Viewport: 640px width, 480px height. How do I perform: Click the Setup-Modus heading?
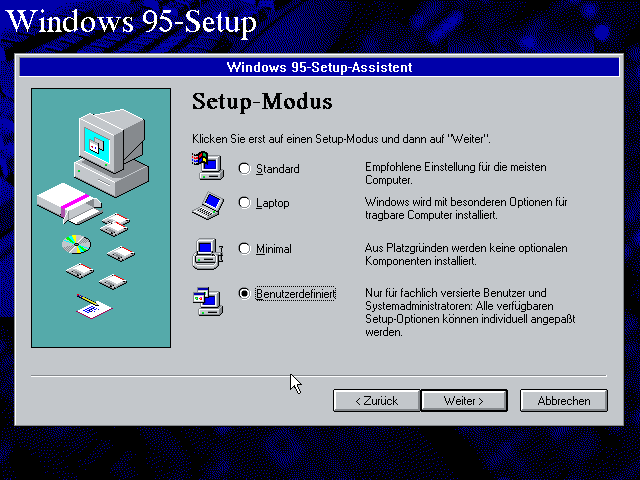[x=262, y=102]
